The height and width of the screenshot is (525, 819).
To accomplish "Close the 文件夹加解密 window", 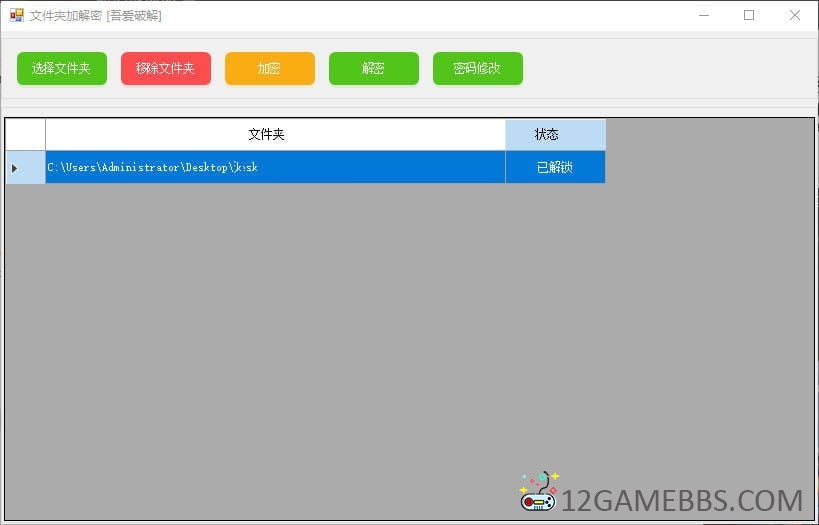I will (x=795, y=15).
